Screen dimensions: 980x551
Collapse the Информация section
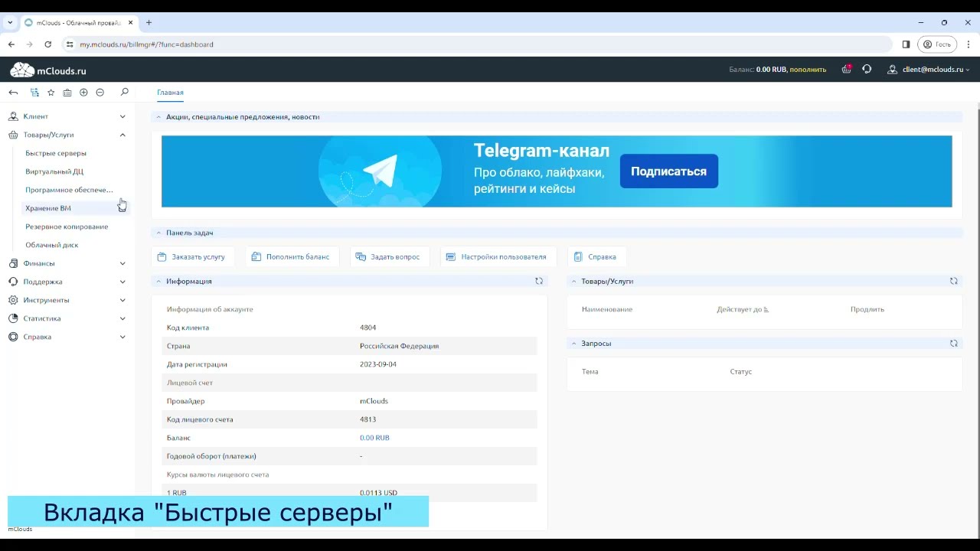(x=158, y=282)
